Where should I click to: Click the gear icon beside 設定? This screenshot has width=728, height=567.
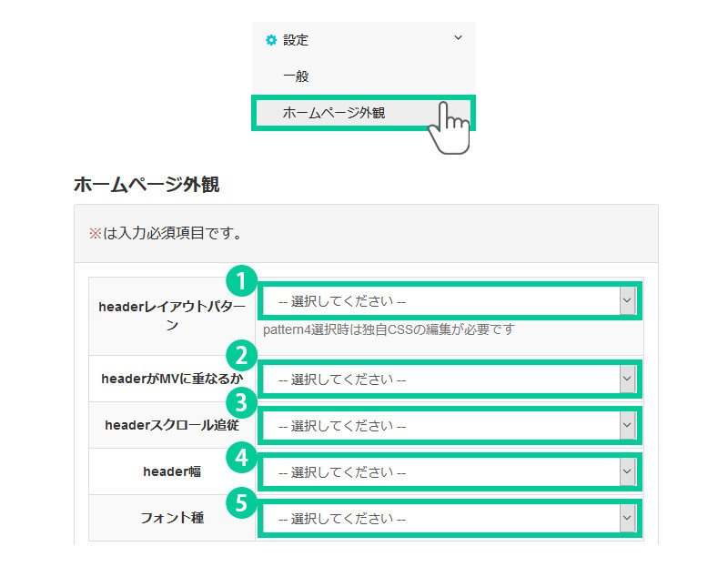point(270,40)
